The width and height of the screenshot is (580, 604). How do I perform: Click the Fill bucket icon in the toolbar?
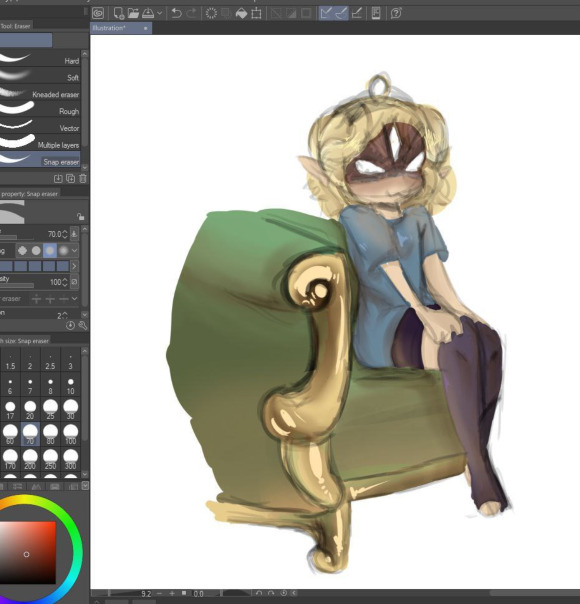tap(241, 14)
